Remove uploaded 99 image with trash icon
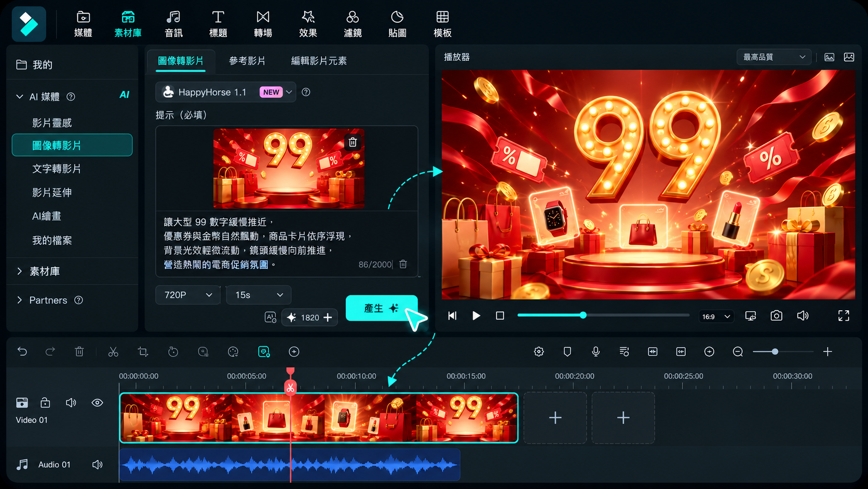This screenshot has width=868, height=489. tap(352, 142)
